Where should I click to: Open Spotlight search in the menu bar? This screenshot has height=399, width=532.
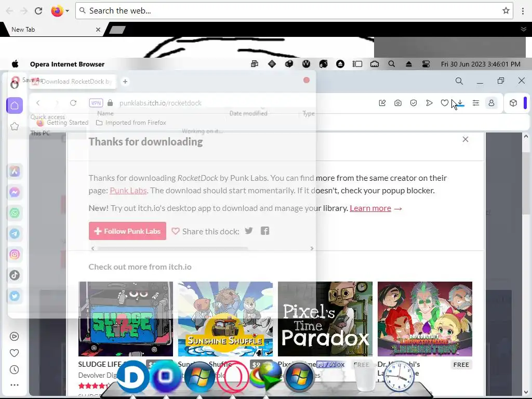point(392,64)
